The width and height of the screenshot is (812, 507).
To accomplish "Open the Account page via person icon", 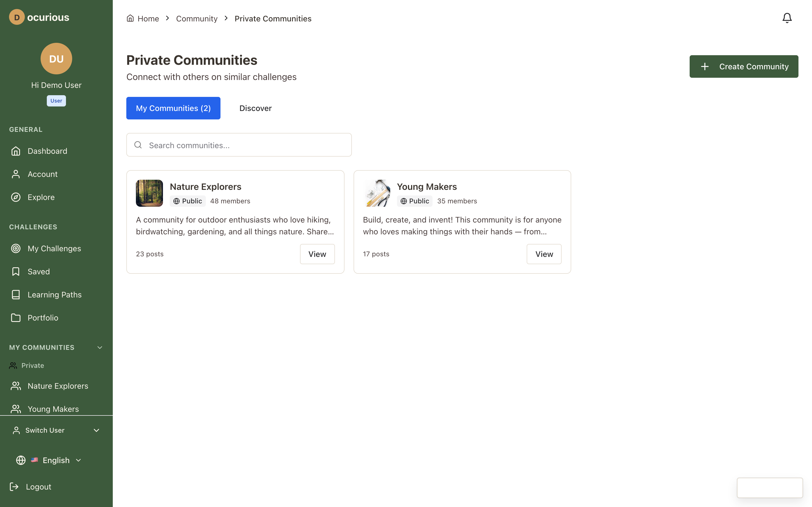I will [16, 174].
